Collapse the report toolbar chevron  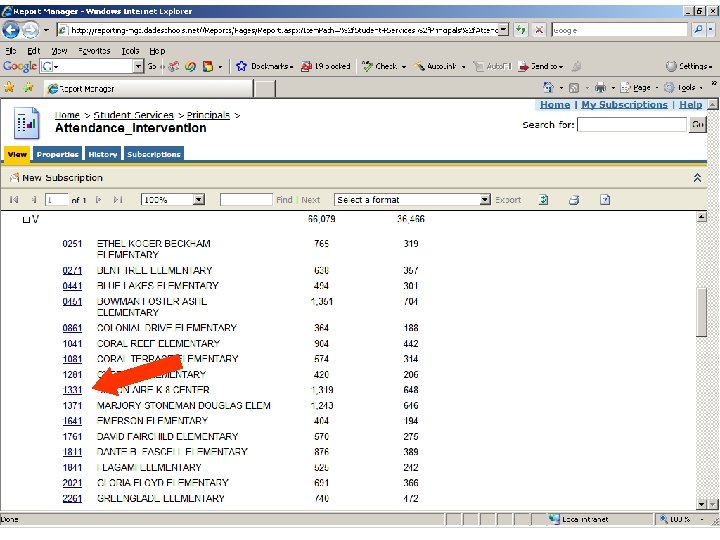(x=697, y=178)
